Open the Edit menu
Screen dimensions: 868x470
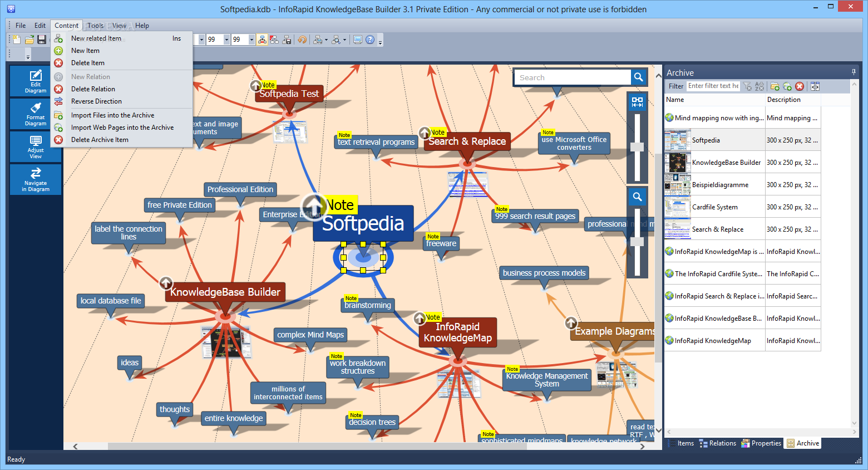coord(40,25)
